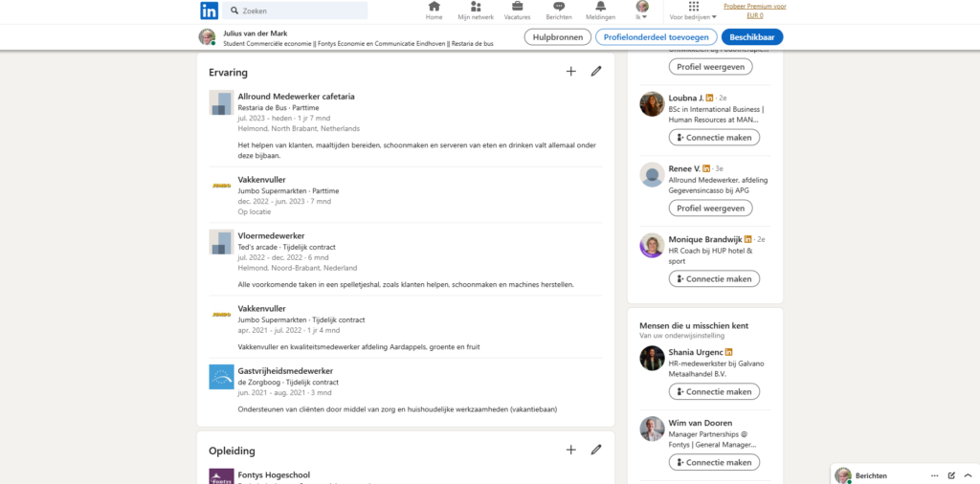
Task: Click the LinkedIn logo icon
Action: click(209, 11)
